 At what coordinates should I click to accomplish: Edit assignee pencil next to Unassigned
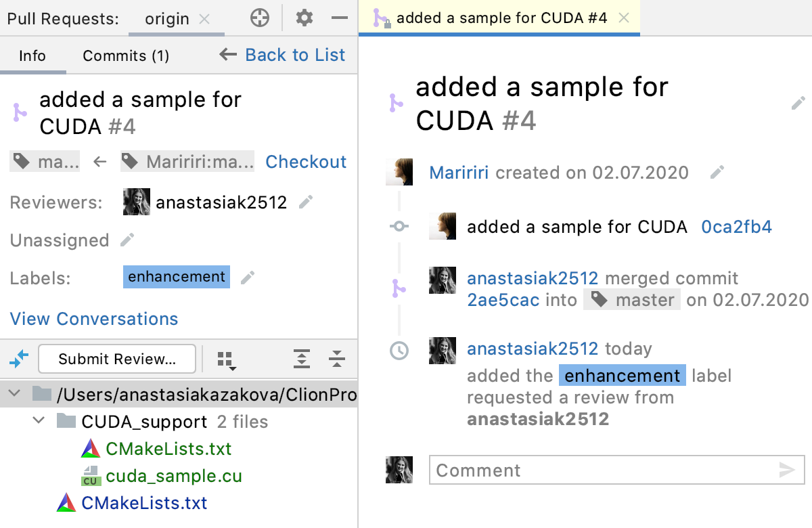tap(127, 240)
